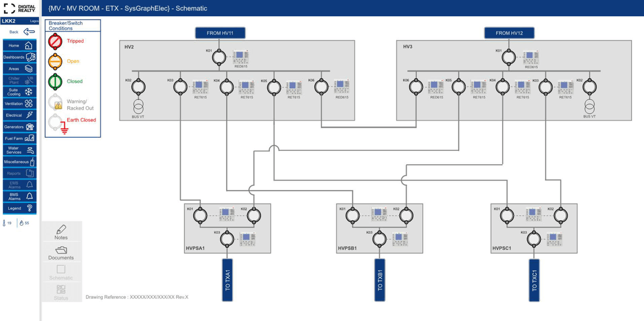Select HVPSB1 breaker K02
This screenshot has width=644, height=321.
coord(406,215)
